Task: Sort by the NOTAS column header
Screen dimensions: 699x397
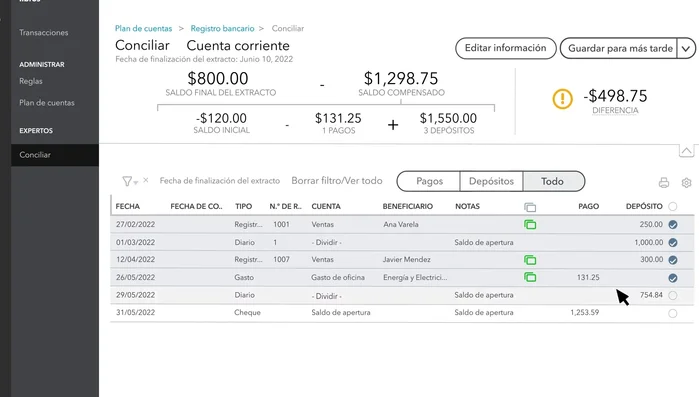Action: tap(467, 206)
